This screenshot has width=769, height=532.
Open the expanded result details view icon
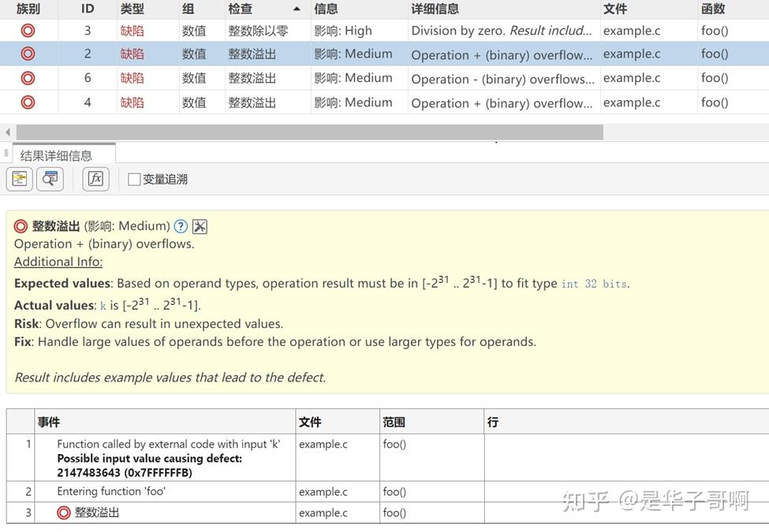pyautogui.click(x=18, y=179)
